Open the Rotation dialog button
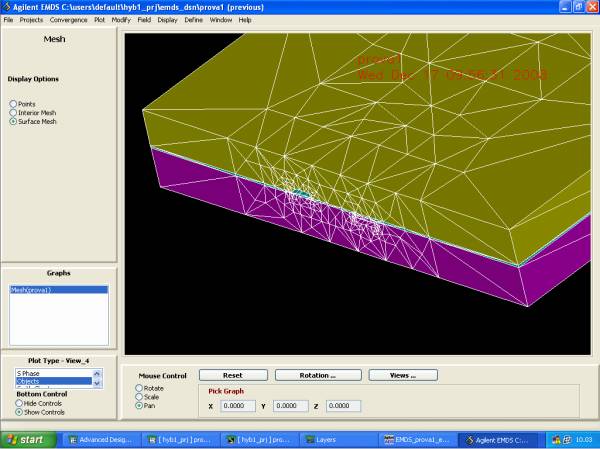 tap(318, 375)
